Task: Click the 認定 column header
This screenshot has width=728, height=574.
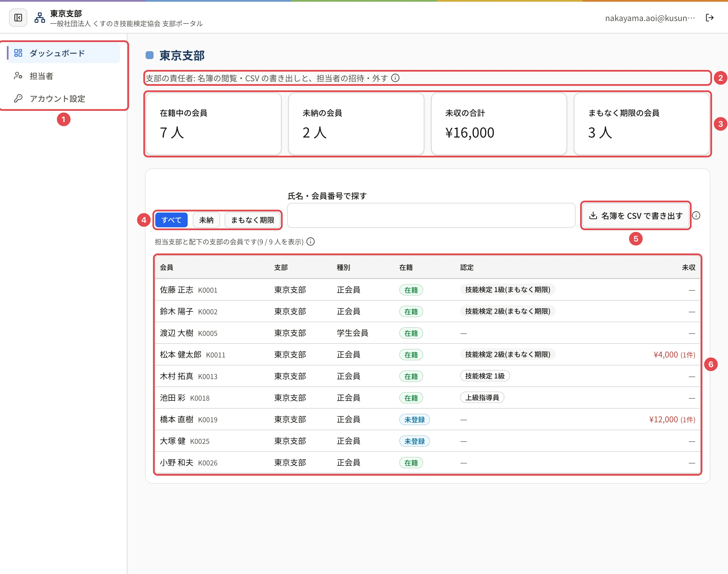Action: (x=467, y=267)
